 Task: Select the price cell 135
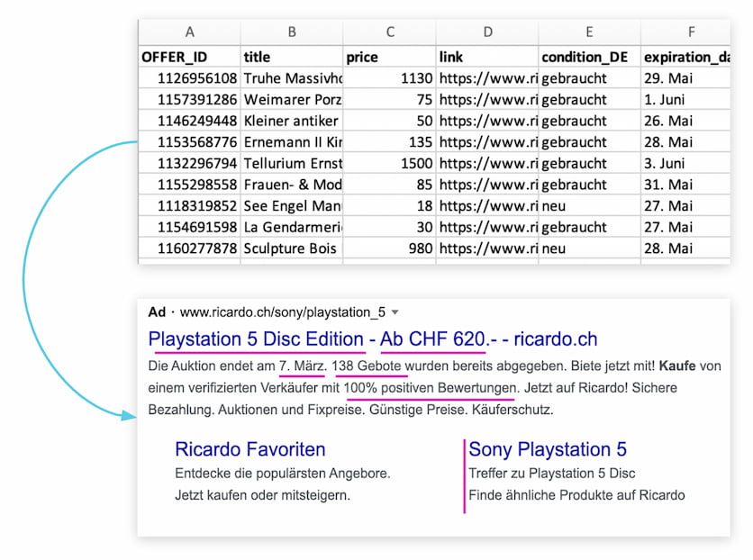click(x=390, y=141)
